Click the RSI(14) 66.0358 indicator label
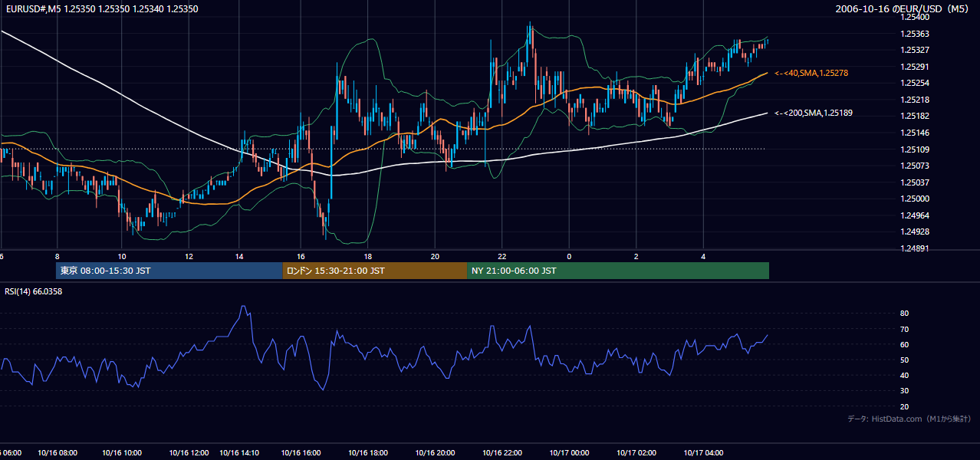 pyautogui.click(x=33, y=291)
